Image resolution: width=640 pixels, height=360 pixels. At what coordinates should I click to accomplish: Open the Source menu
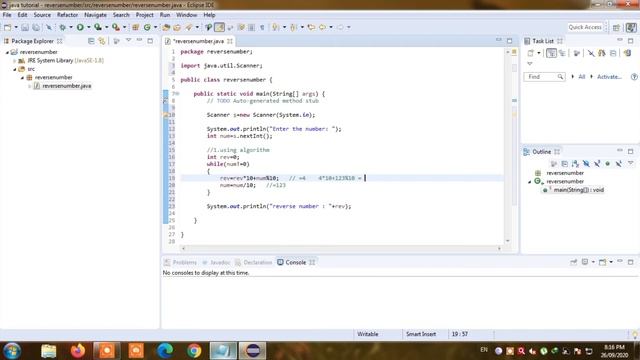pos(42,15)
